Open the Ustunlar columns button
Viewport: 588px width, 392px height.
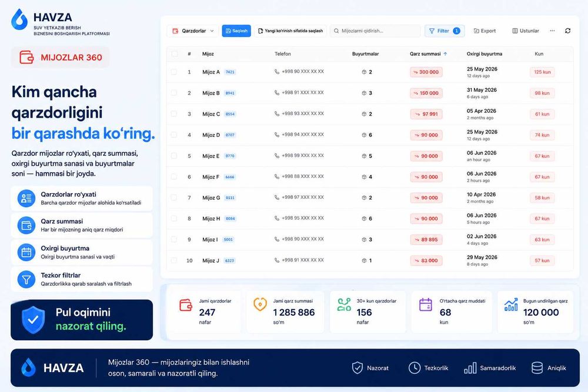pyautogui.click(x=525, y=31)
